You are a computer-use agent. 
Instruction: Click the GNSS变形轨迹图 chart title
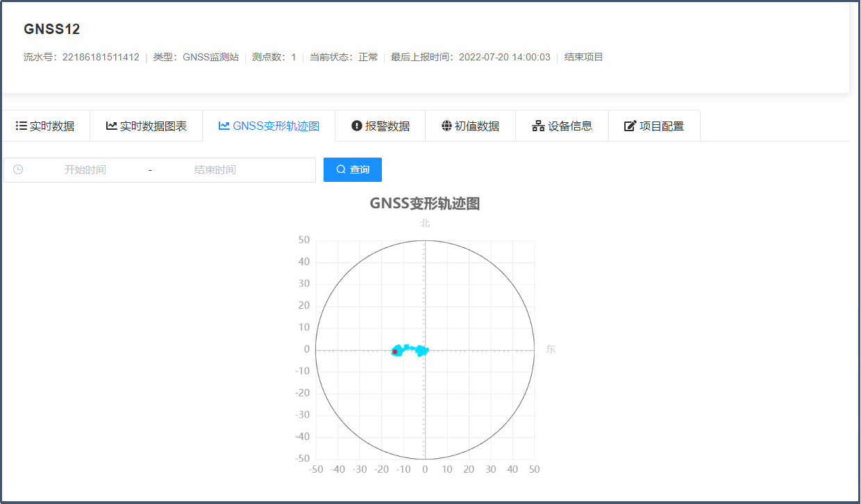[425, 203]
